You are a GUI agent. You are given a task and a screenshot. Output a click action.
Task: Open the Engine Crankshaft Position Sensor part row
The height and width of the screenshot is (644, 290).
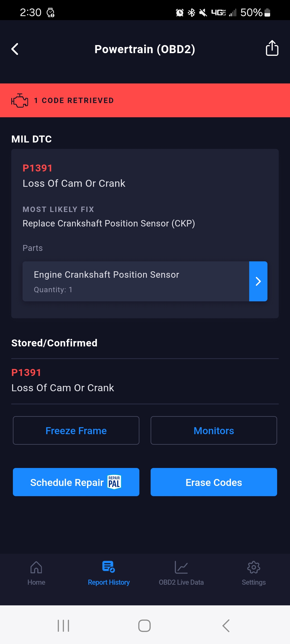tap(136, 281)
